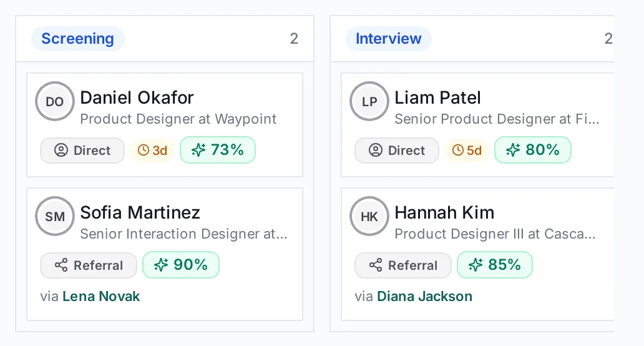This screenshot has width=644, height=346.
Task: Click clock icon on 3d badge
Action: point(144,151)
